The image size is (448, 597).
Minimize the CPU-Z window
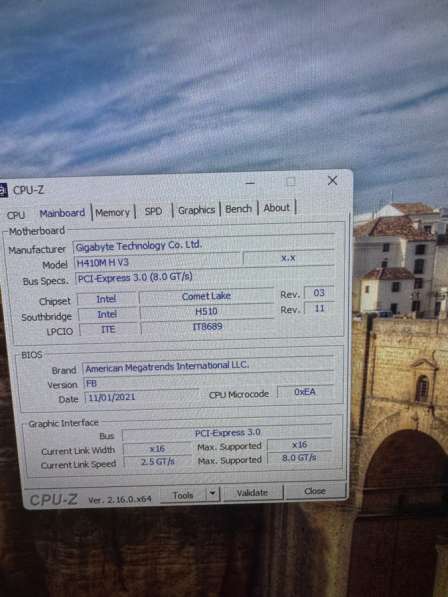(x=250, y=183)
